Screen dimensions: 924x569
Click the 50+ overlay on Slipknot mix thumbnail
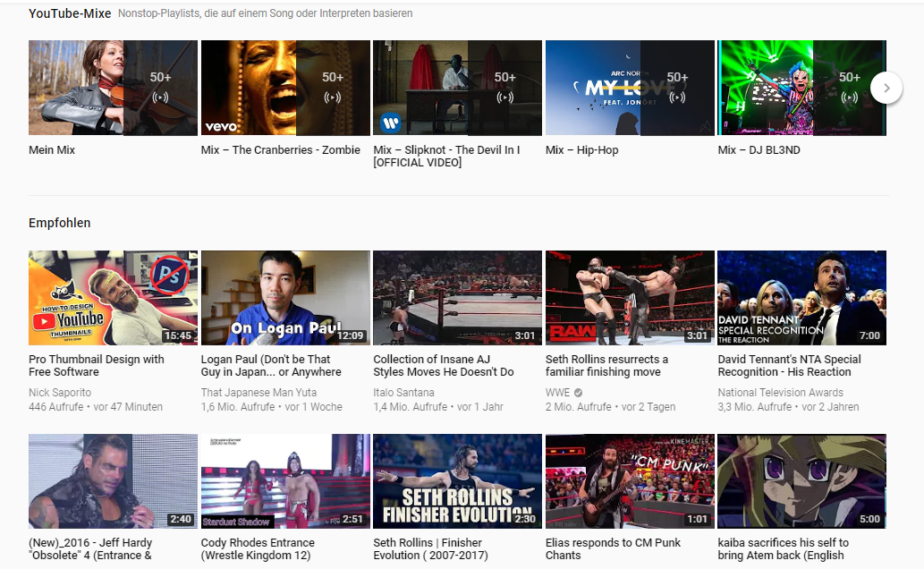(504, 88)
